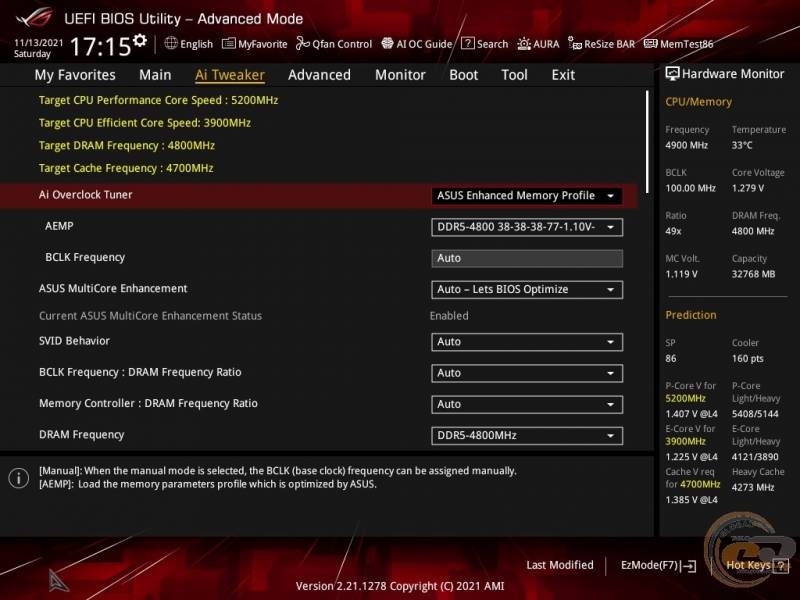Launch MemTest86 icon
The height and width of the screenshot is (600, 800).
(651, 43)
